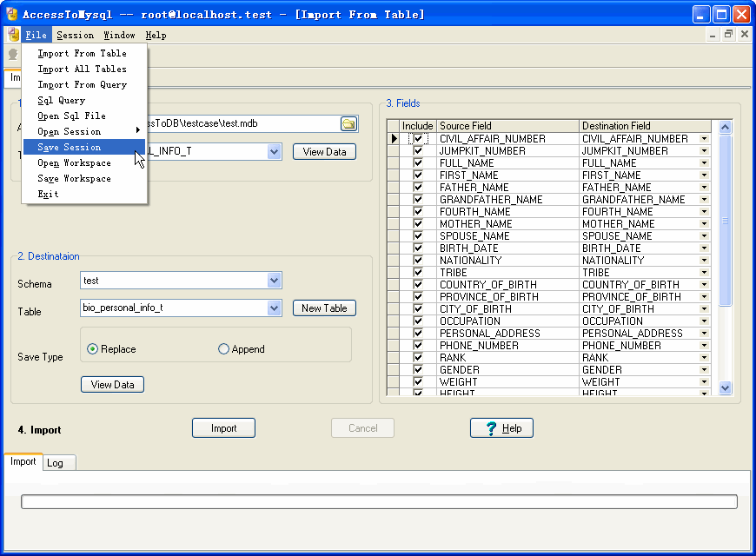The image size is (756, 556).
Task: Uncheck Include for FATHER_NAME
Action: point(418,187)
